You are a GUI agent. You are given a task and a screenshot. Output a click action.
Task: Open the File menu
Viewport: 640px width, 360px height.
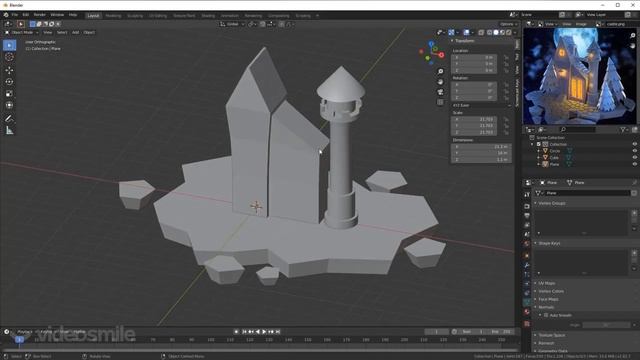(15, 15)
